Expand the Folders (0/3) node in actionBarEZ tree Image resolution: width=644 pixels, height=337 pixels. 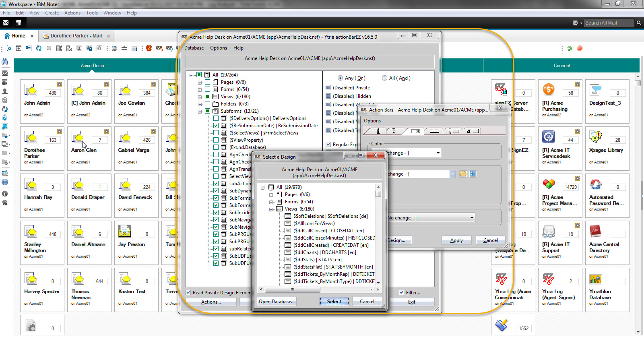point(200,104)
